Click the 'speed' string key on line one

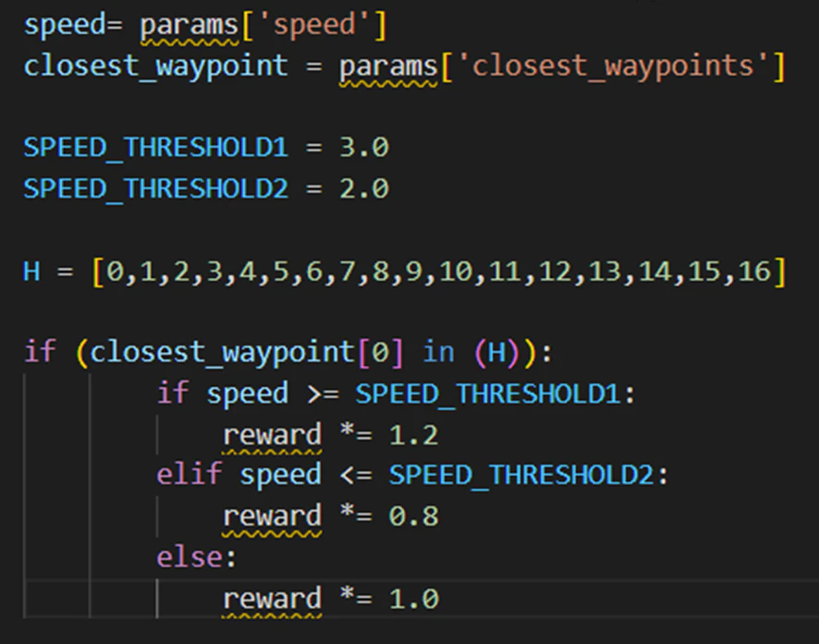click(315, 25)
